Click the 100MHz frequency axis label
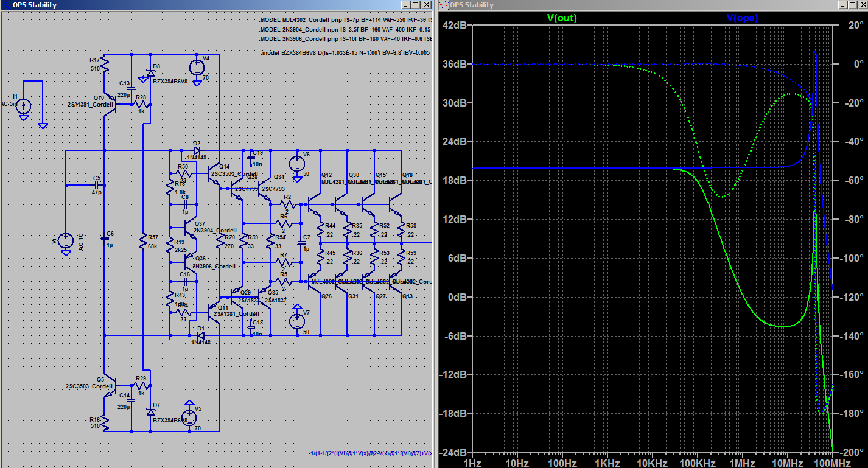Viewport: 868px width, 468px height. point(831,463)
